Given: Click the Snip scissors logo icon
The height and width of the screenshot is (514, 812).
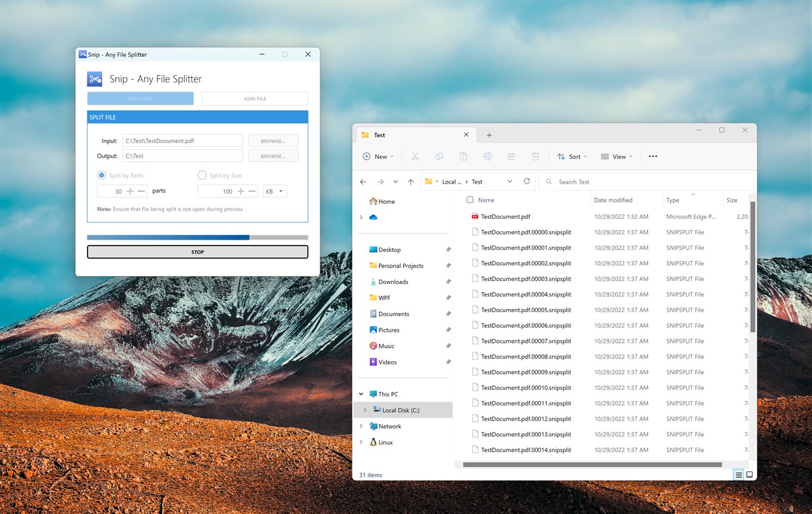Looking at the screenshot, I should (94, 78).
